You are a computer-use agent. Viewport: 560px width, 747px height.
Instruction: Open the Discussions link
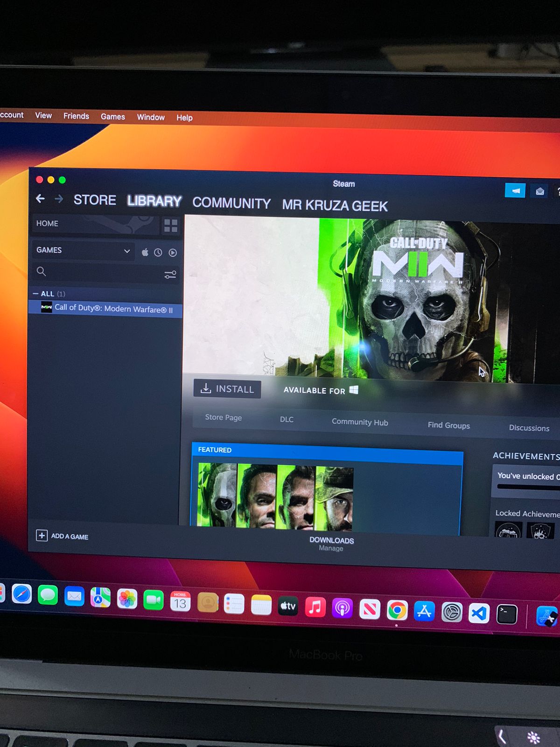[529, 428]
